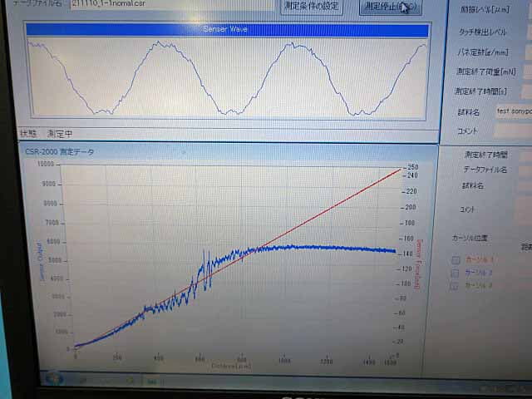Toggle the green カーソル3 checkbox

pos(455,286)
